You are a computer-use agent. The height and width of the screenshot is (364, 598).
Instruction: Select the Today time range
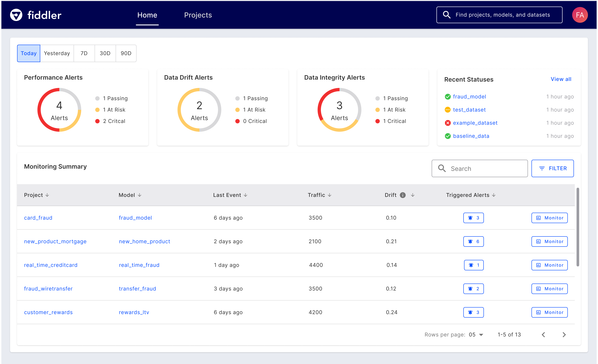point(29,53)
